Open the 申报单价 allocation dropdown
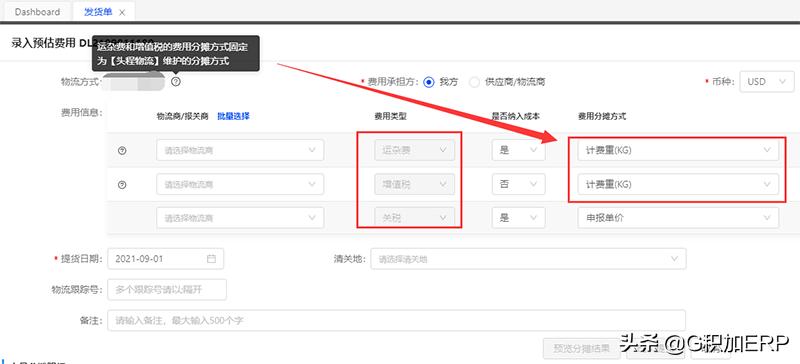 (678, 218)
